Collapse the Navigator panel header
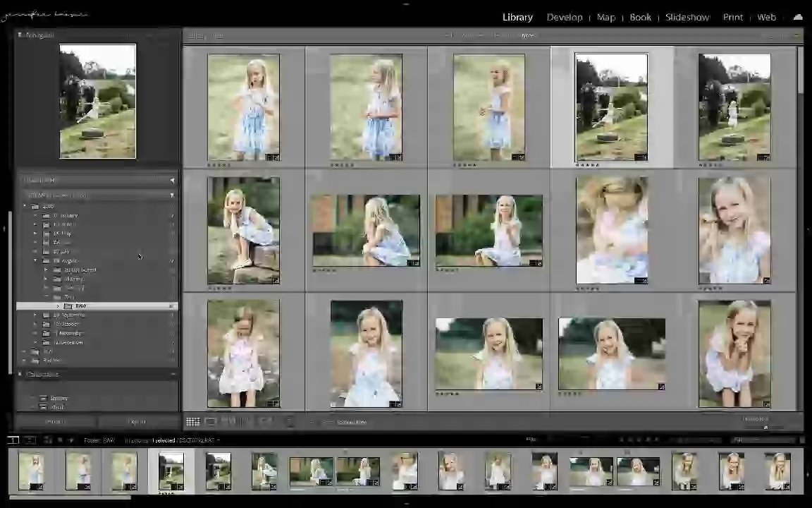This screenshot has width=812, height=508. pos(97,35)
